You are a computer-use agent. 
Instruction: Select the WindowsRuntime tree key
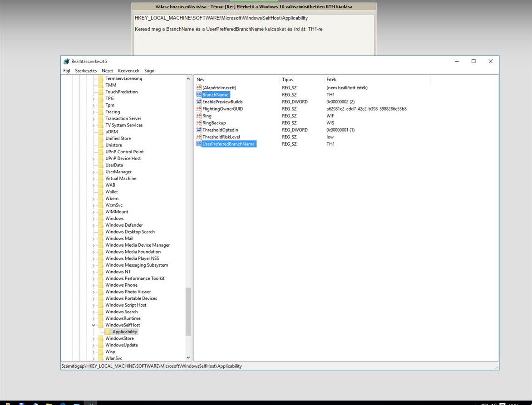pyautogui.click(x=123, y=318)
